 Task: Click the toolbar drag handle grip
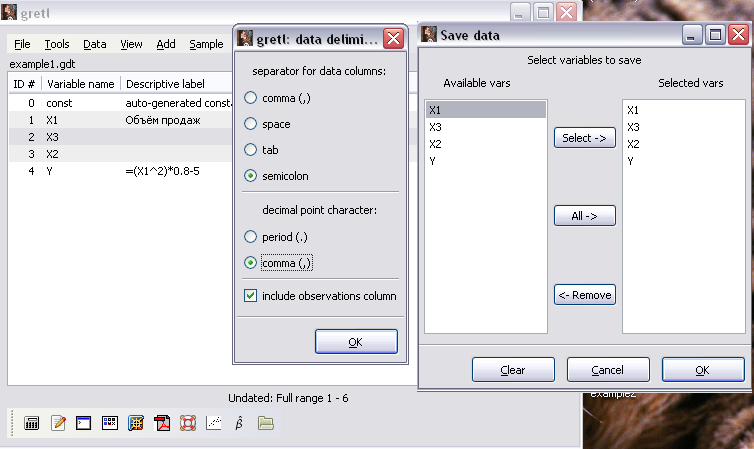pyautogui.click(x=13, y=423)
